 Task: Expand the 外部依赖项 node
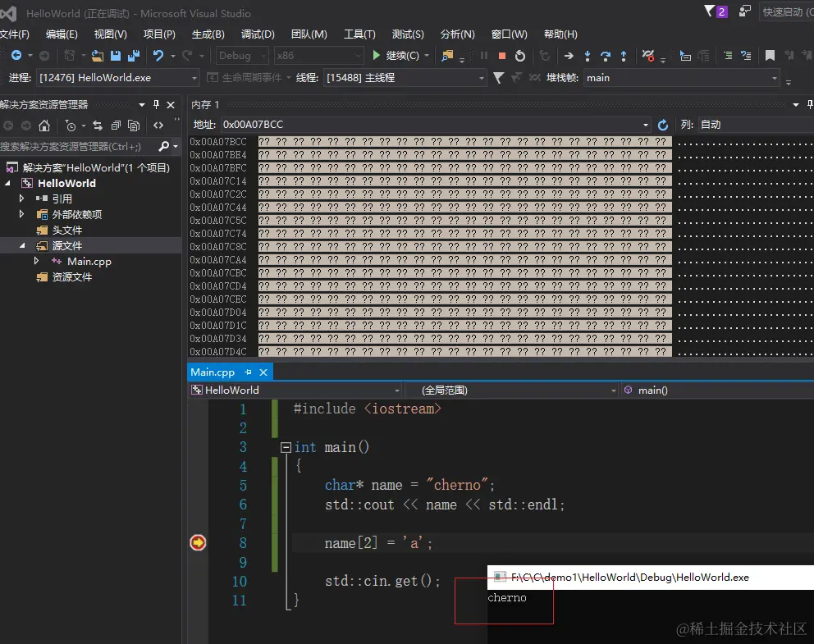(21, 214)
